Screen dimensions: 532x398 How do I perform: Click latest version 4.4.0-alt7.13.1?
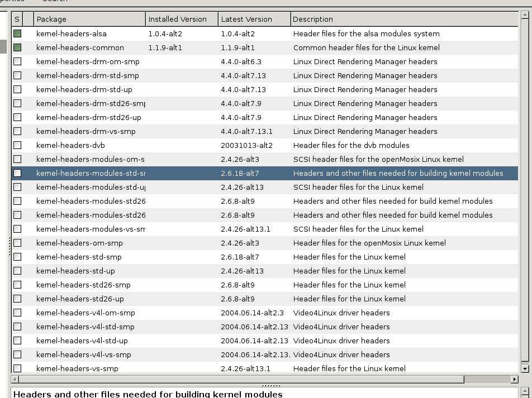click(246, 131)
